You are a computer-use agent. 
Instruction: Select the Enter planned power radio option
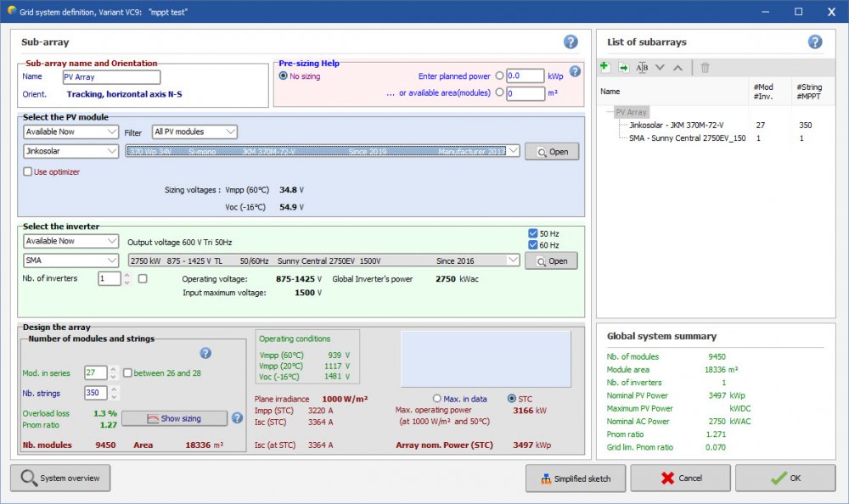click(x=499, y=76)
